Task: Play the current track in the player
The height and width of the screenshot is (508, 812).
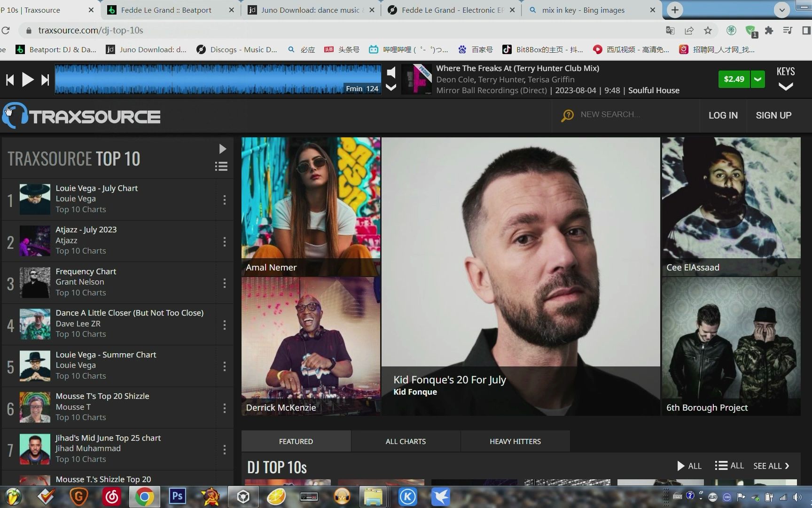Action: [x=28, y=79]
